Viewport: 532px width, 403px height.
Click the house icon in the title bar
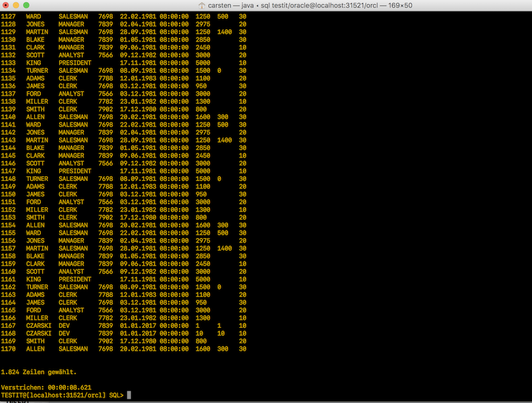pyautogui.click(x=201, y=6)
